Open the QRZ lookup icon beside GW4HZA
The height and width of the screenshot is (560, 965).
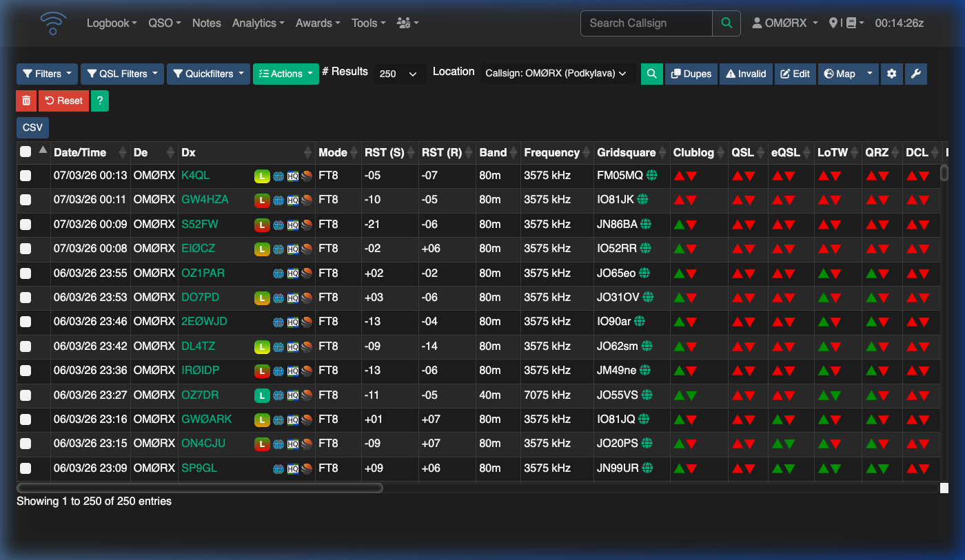pyautogui.click(x=307, y=200)
